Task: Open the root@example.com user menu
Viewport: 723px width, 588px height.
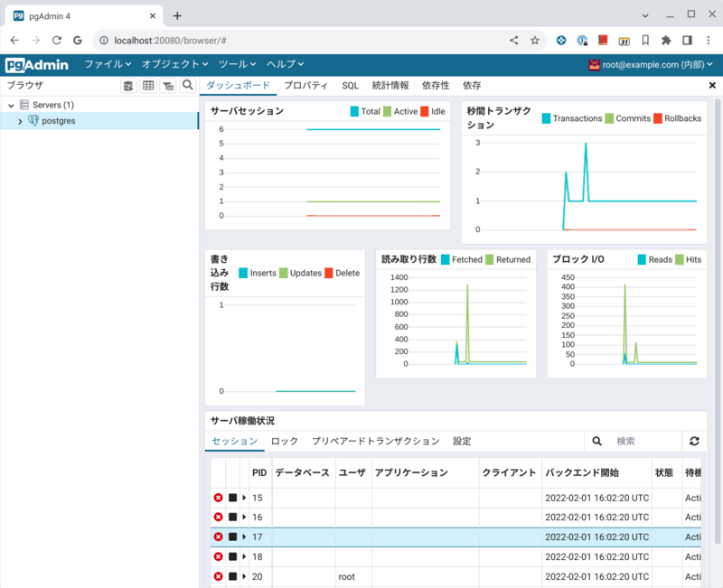Action: pos(651,65)
